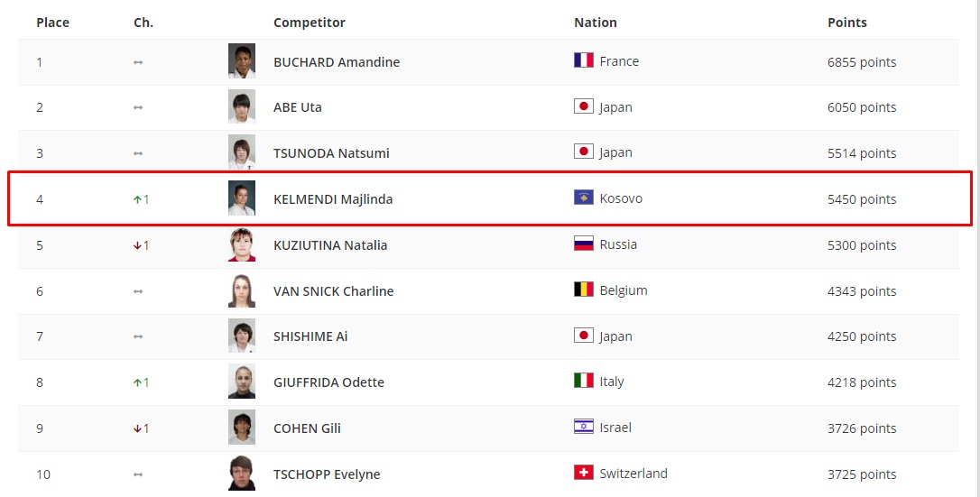
Task: Click the Kosovo flag icon
Action: (583, 198)
